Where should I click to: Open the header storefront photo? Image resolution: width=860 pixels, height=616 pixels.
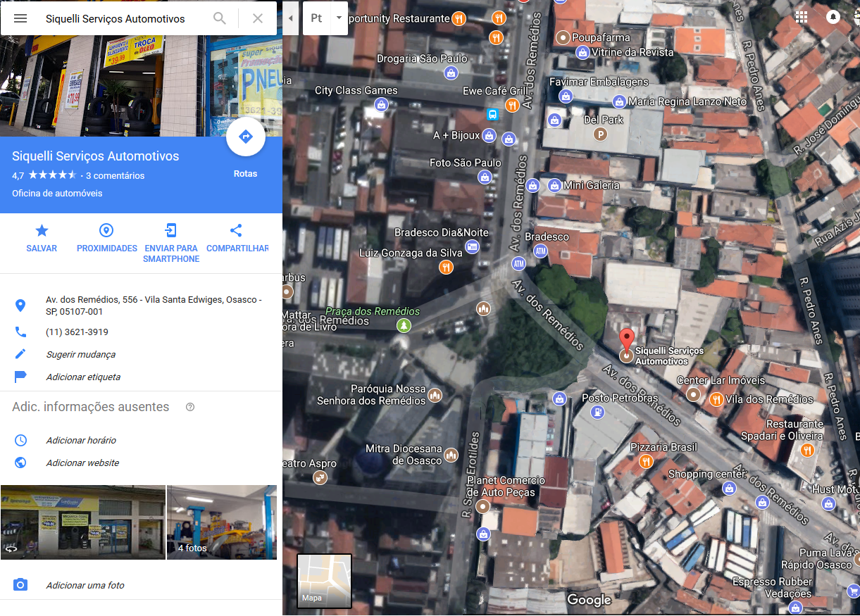point(141,87)
